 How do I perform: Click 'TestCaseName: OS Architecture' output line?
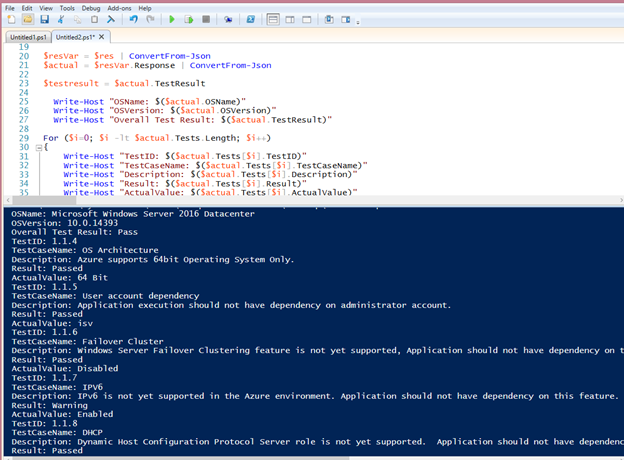85,251
